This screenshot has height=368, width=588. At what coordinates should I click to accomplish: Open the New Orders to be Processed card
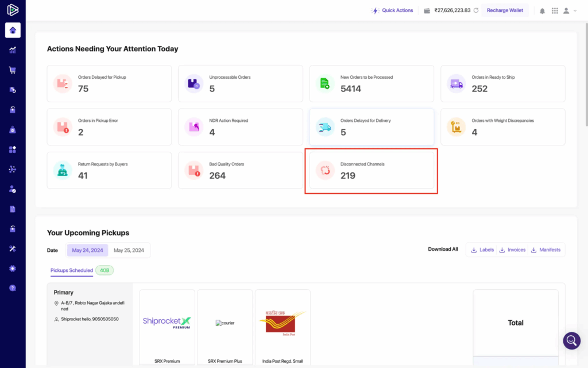(x=372, y=83)
